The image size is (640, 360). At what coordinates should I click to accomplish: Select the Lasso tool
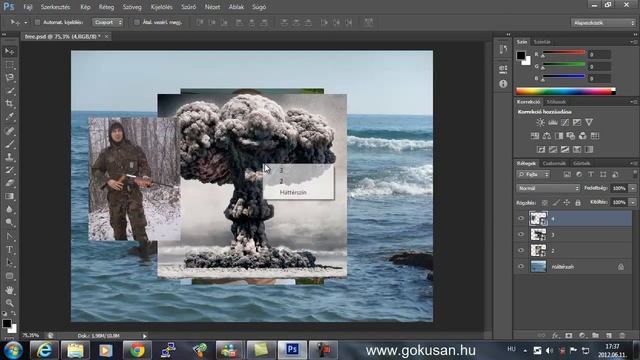[9, 78]
